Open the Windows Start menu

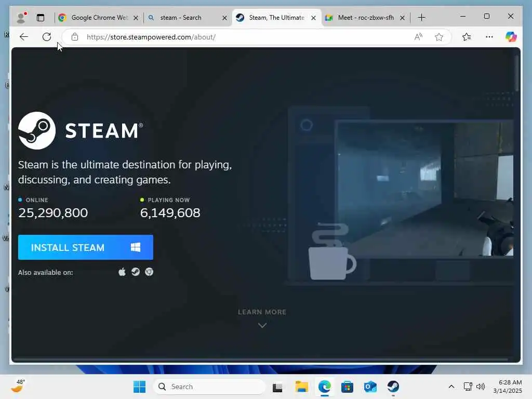coord(139,387)
